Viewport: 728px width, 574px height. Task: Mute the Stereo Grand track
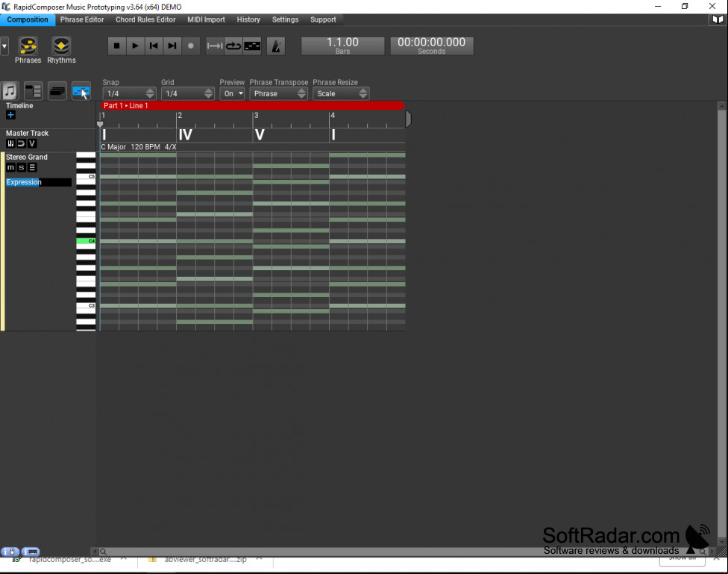[10, 167]
